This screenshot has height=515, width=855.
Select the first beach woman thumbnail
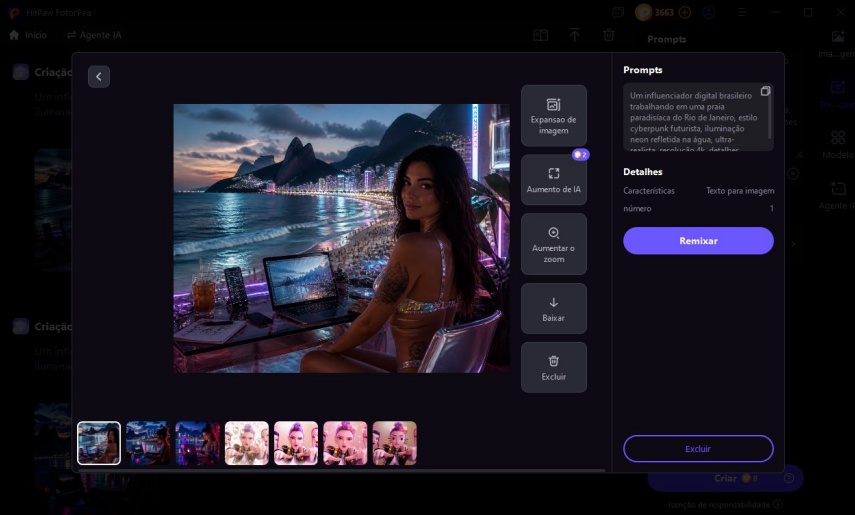click(99, 443)
